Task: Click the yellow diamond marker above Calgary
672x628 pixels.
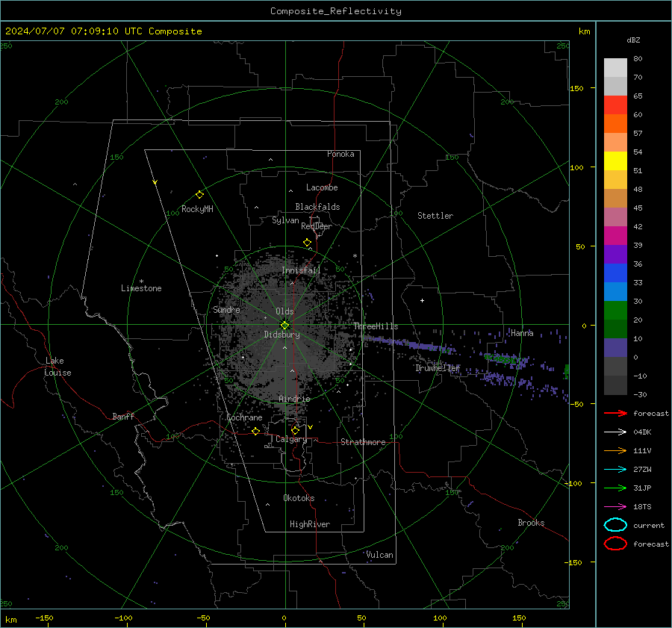Action: [295, 430]
